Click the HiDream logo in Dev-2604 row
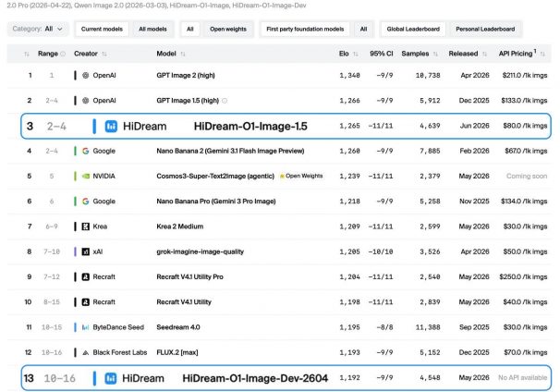The height and width of the screenshot is (392, 560). pyautogui.click(x=111, y=378)
